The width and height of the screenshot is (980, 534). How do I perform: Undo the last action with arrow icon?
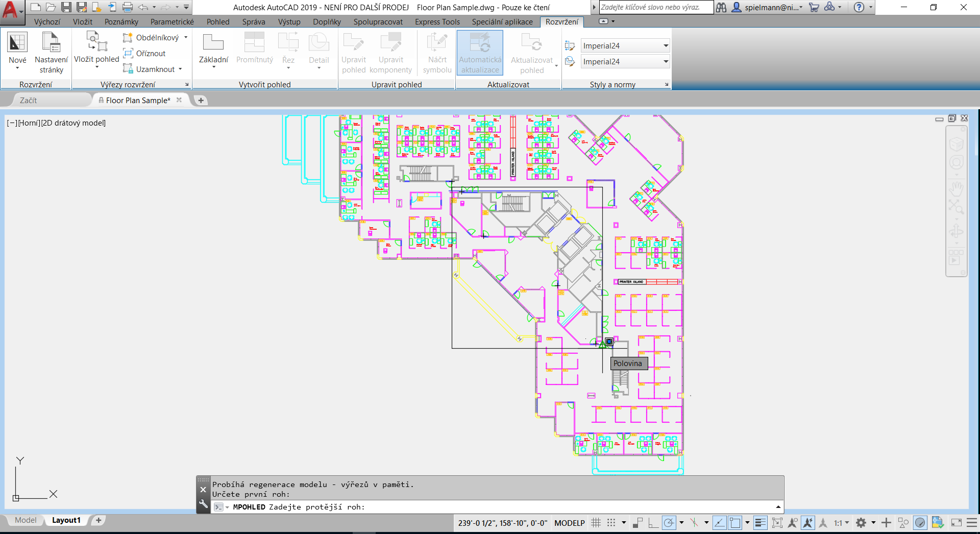click(143, 7)
